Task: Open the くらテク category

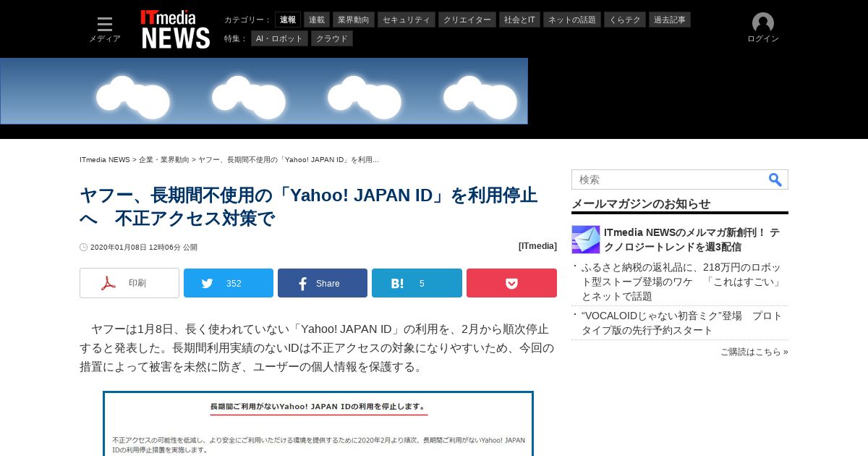Action: click(625, 20)
